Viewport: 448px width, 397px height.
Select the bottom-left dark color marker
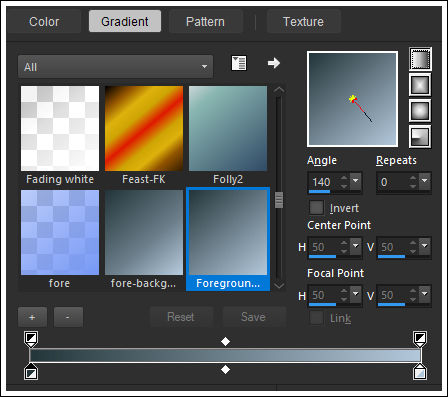[31, 372]
